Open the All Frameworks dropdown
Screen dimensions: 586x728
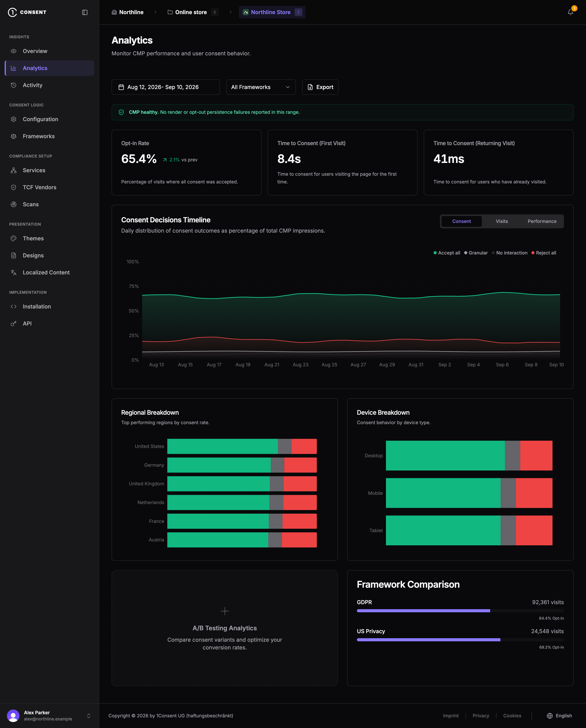point(260,87)
